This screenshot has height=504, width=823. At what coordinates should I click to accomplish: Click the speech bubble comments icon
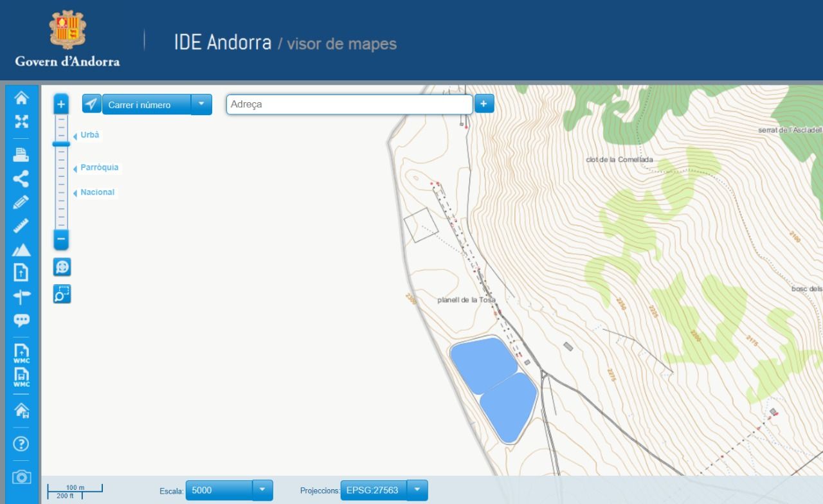(x=21, y=319)
